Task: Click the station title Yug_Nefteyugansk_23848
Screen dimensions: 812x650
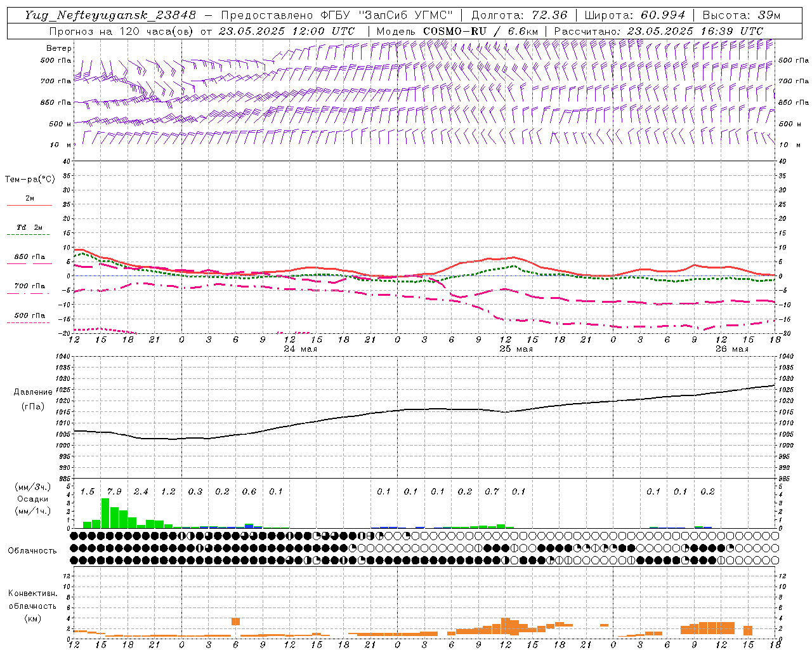Action: (110, 15)
